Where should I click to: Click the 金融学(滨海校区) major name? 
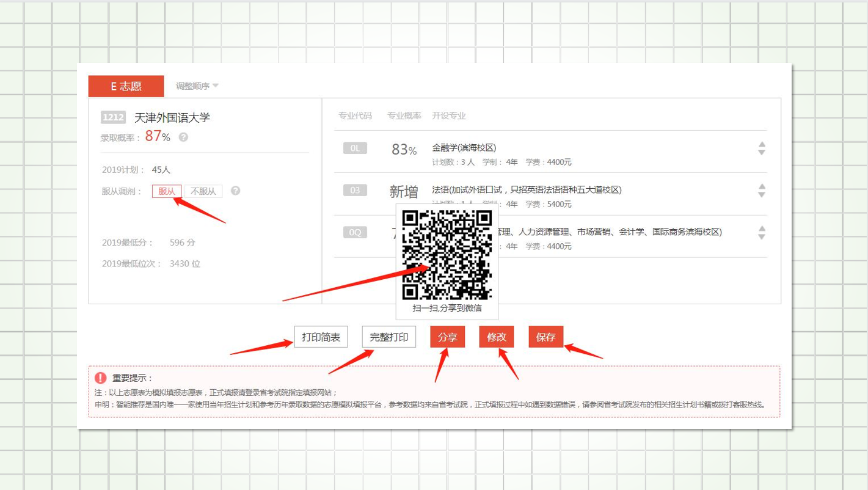coord(464,147)
